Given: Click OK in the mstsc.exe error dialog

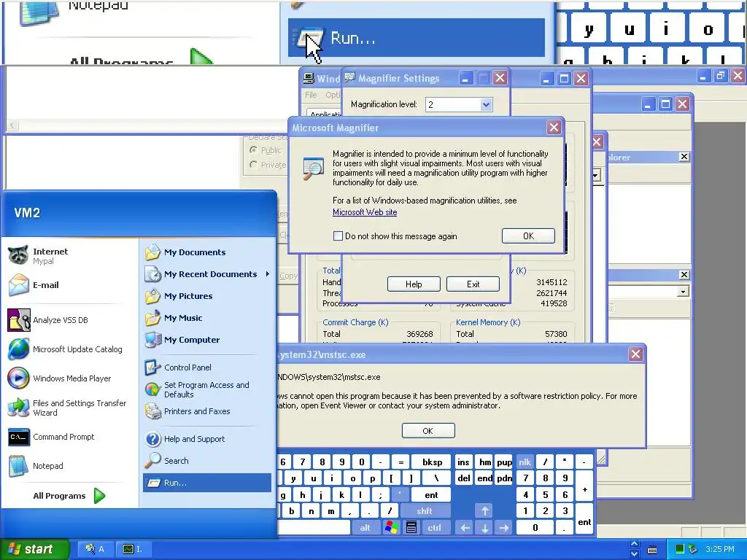Looking at the screenshot, I should [428, 430].
